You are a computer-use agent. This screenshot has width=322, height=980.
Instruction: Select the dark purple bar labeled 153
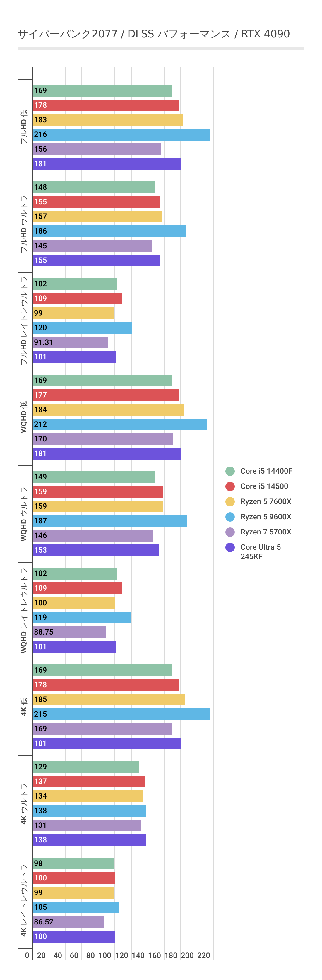pyautogui.click(x=95, y=550)
